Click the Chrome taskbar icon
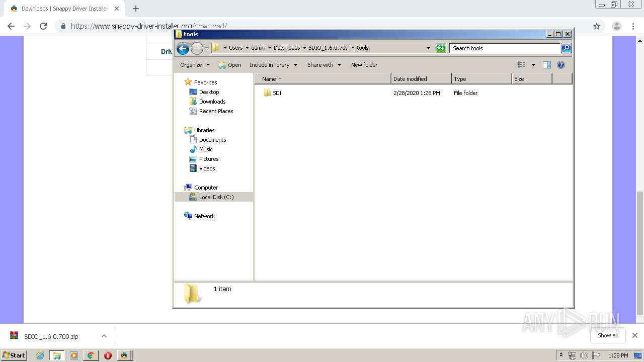The height and width of the screenshot is (362, 644). coord(91,355)
